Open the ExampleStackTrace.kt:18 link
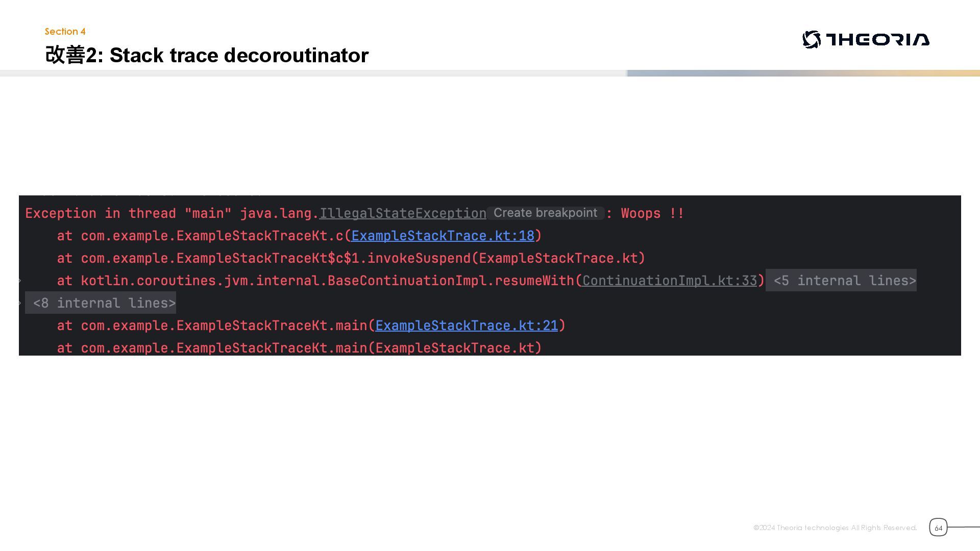 coord(443,236)
